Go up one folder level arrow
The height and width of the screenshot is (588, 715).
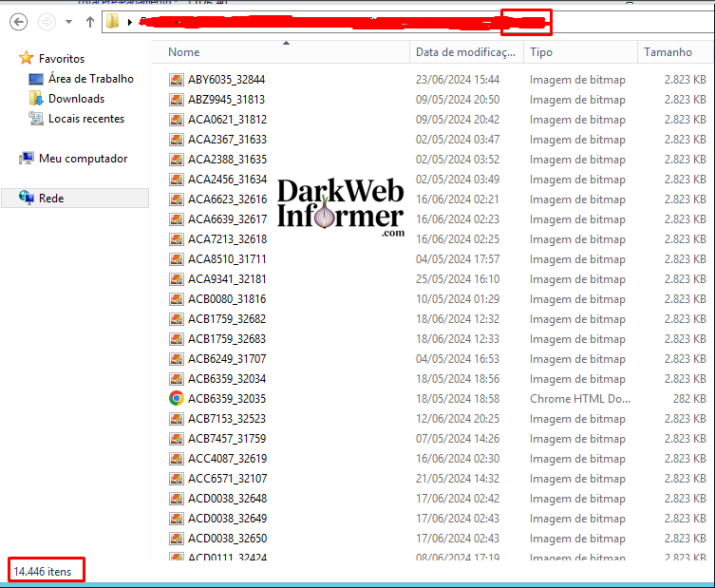[90, 22]
